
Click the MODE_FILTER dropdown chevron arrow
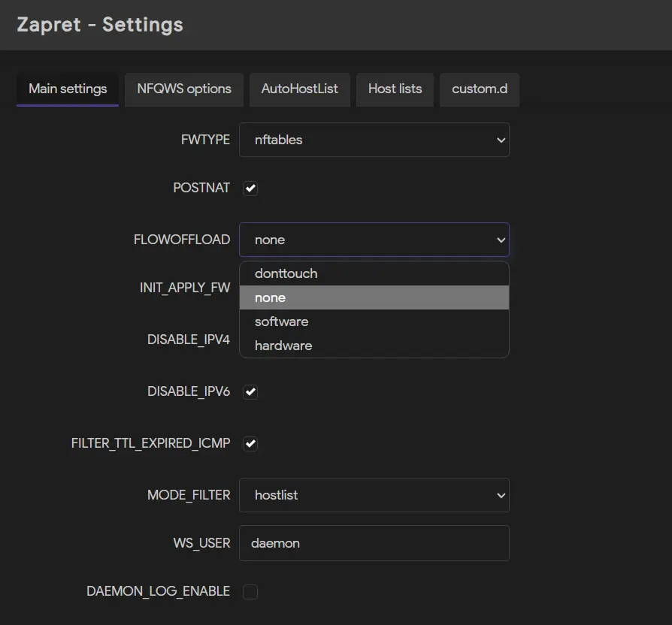[x=501, y=496]
